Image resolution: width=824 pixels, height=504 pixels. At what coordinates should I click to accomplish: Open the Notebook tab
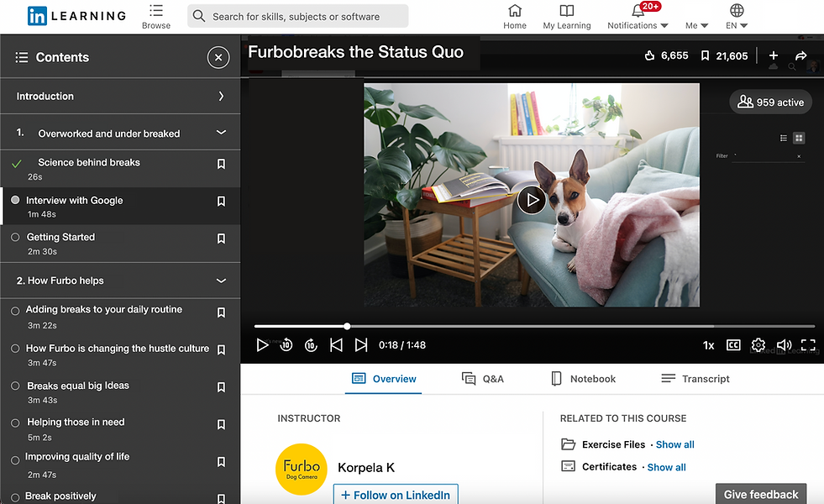click(x=583, y=379)
